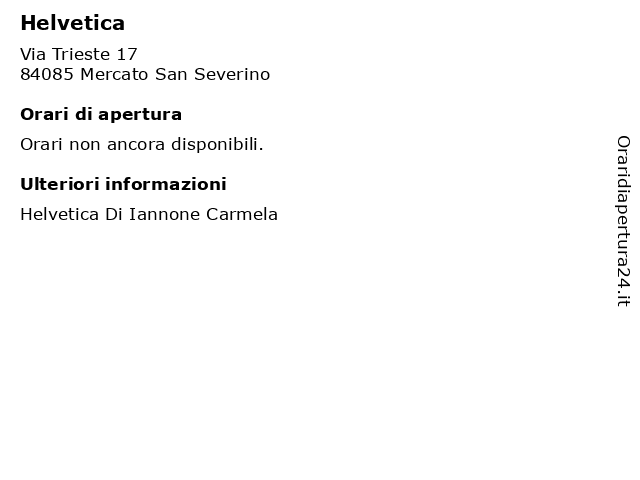Image resolution: width=640 pixels, height=480 pixels.
Task: Click the word apertura in the bold heading
Action: pos(140,116)
